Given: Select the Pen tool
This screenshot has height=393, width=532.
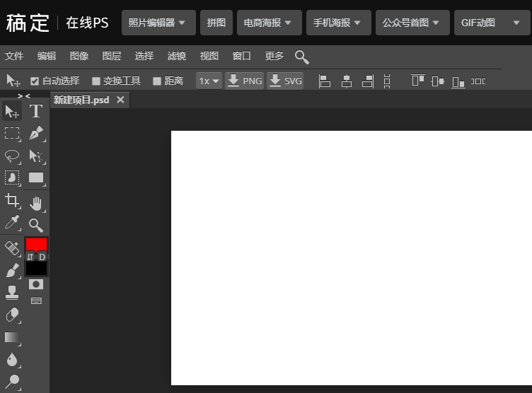Looking at the screenshot, I should tap(36, 134).
